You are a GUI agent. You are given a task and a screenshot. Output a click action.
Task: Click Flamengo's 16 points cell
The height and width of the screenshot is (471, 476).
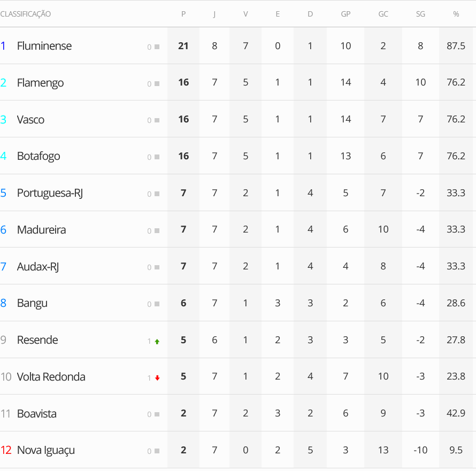click(183, 82)
